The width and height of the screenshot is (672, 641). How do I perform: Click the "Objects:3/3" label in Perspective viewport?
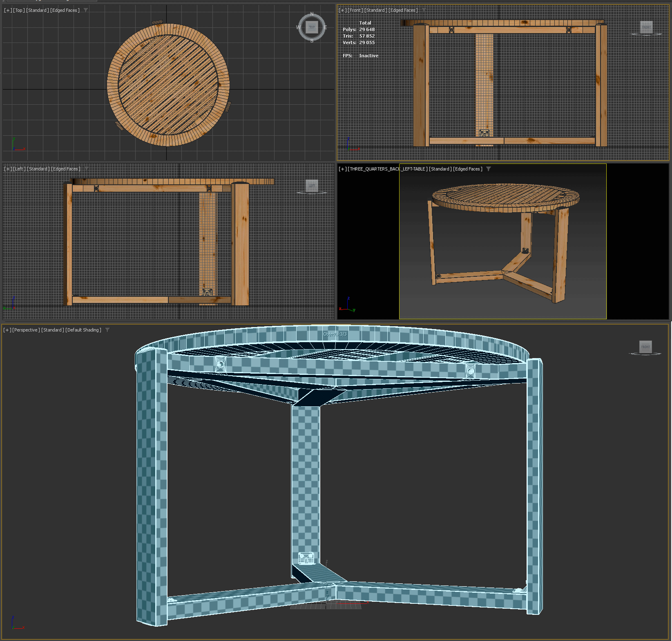335,334
